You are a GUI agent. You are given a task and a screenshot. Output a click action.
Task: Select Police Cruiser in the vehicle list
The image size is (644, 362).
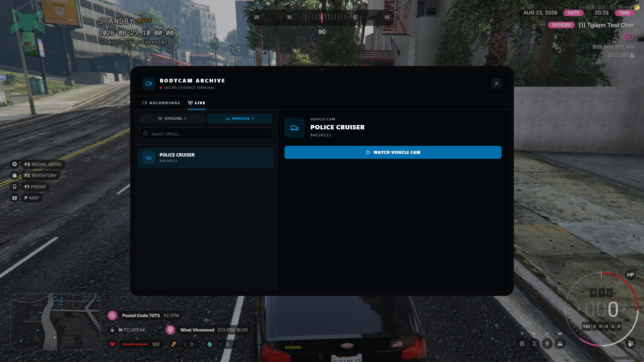point(206,158)
